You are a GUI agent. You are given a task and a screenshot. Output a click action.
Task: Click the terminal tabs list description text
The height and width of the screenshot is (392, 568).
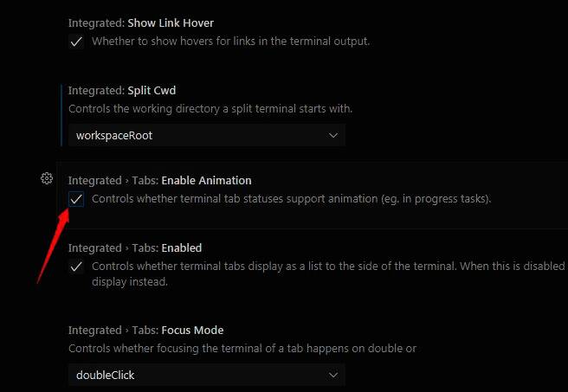[x=327, y=267]
